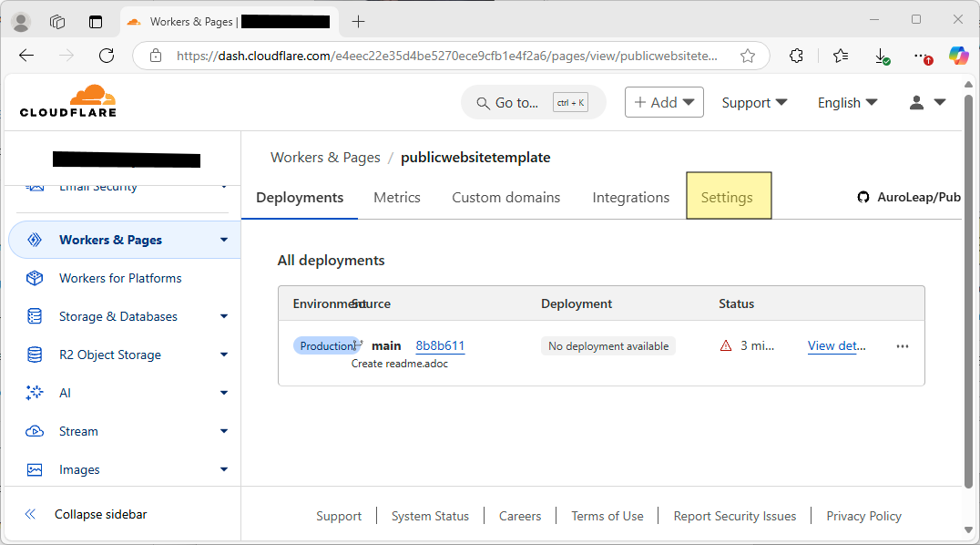Expand the Storage & Databases section
The height and width of the screenshot is (545, 980).
(119, 316)
